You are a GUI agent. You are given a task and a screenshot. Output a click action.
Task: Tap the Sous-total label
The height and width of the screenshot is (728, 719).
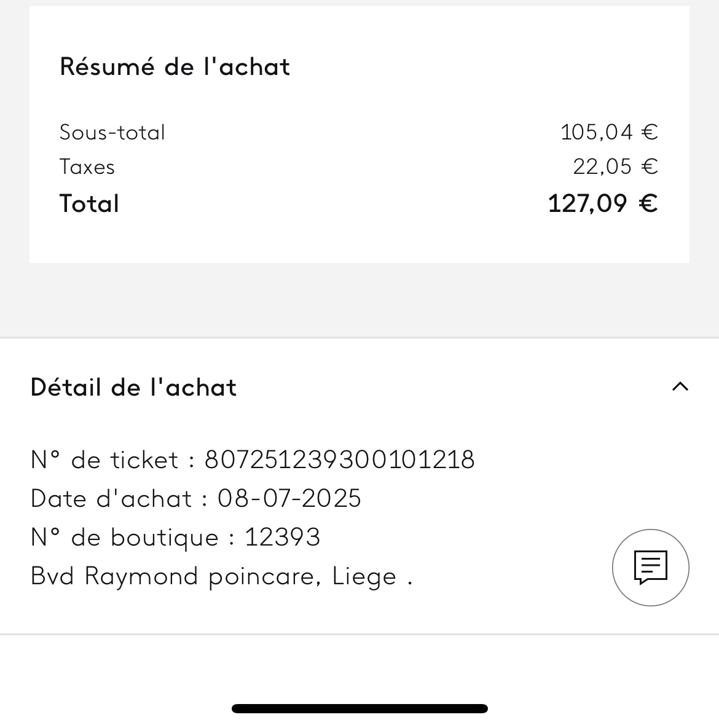pyautogui.click(x=112, y=132)
